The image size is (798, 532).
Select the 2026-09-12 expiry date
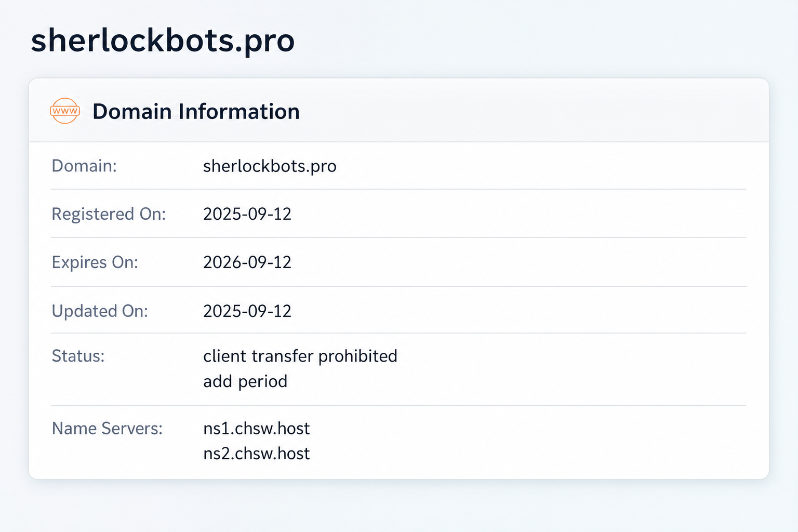247,262
